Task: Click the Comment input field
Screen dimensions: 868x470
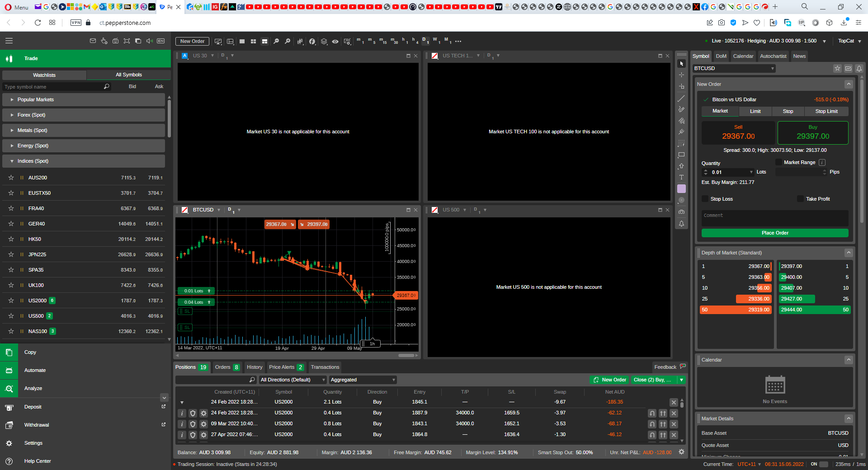Action: 775,218
